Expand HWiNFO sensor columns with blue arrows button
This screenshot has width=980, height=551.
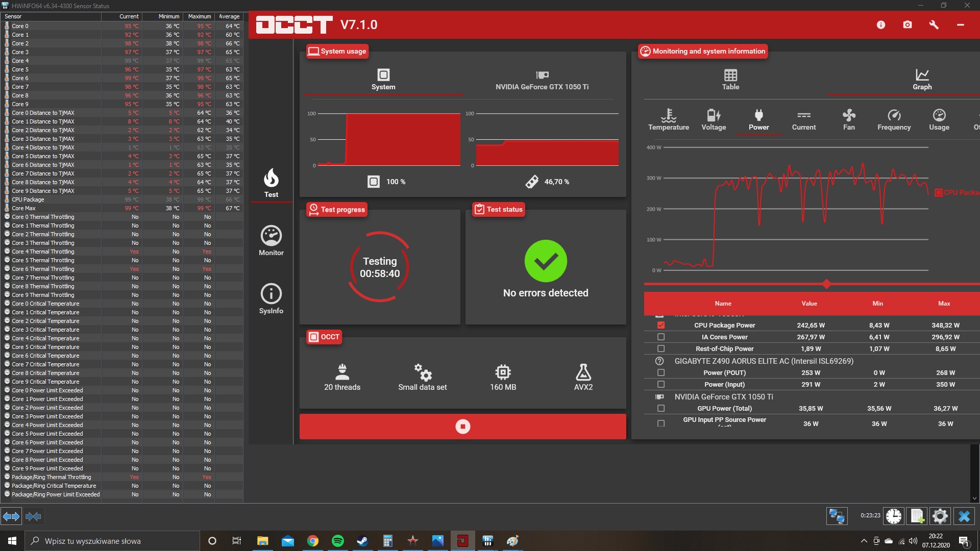pyautogui.click(x=11, y=516)
